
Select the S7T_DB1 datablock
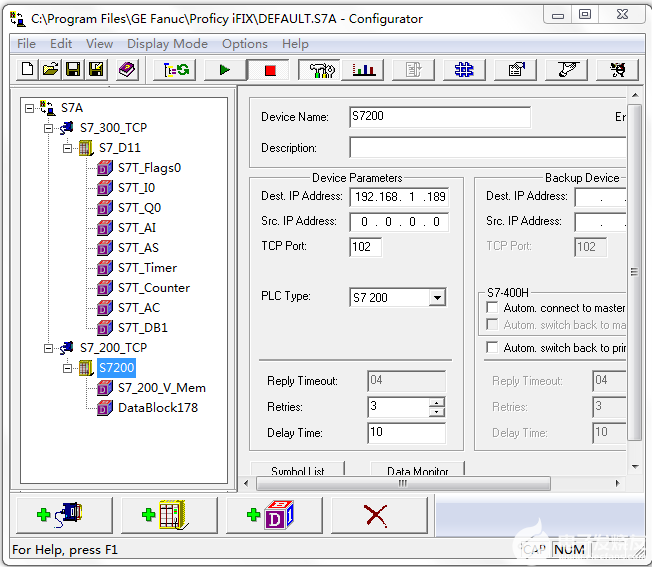click(x=143, y=328)
